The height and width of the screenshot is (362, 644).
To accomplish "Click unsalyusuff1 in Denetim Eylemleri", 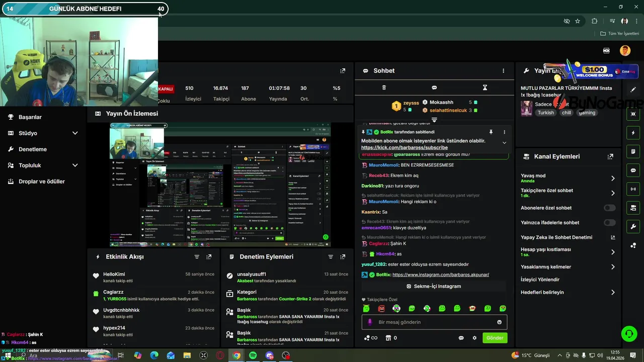I will point(252,275).
